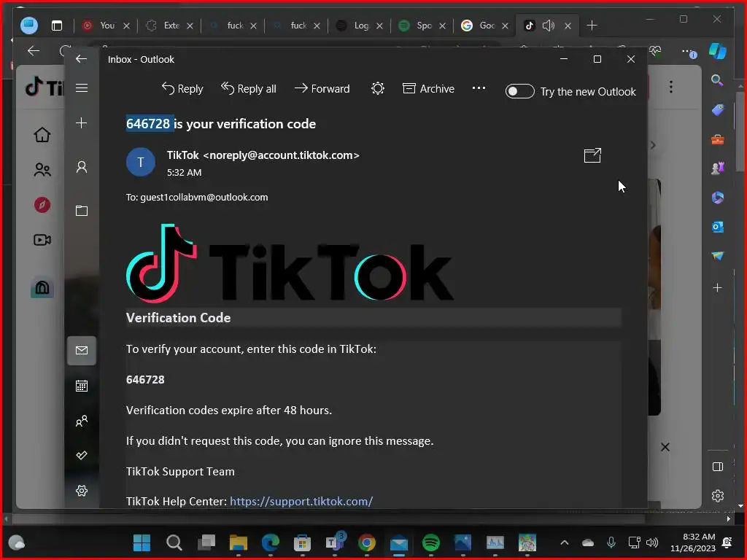Expand Outlook's hamburger navigation menu
The height and width of the screenshot is (560, 747).
pos(82,88)
